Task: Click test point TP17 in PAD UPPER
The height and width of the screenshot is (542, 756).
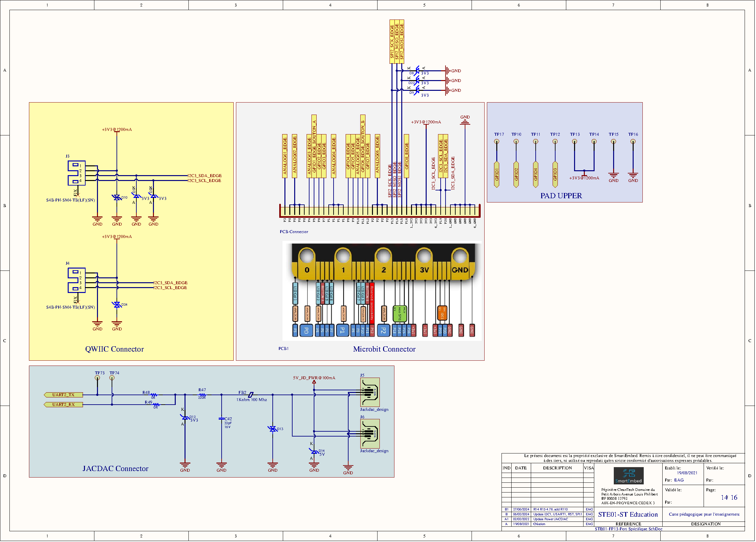Action: tap(497, 141)
